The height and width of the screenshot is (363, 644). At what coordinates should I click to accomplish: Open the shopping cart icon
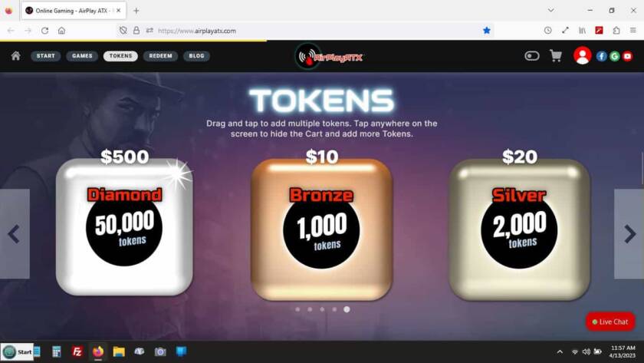point(555,56)
